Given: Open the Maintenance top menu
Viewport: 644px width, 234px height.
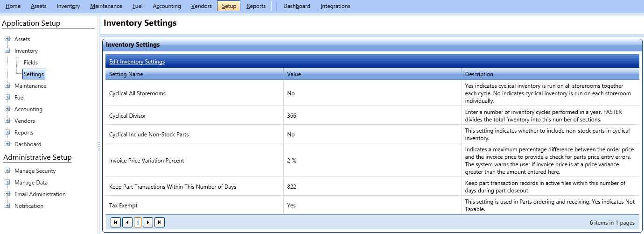Looking at the screenshot, I should pos(106,6).
